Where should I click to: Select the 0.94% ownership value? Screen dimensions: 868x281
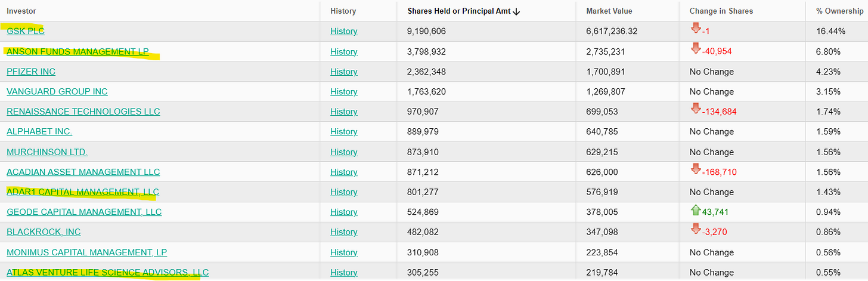[x=828, y=212]
